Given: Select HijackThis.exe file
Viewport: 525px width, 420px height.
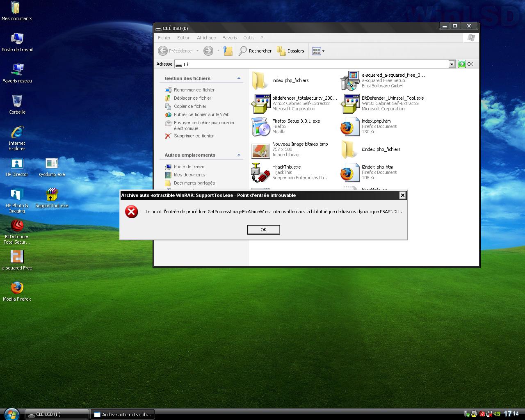Looking at the screenshot, I should coord(289,172).
